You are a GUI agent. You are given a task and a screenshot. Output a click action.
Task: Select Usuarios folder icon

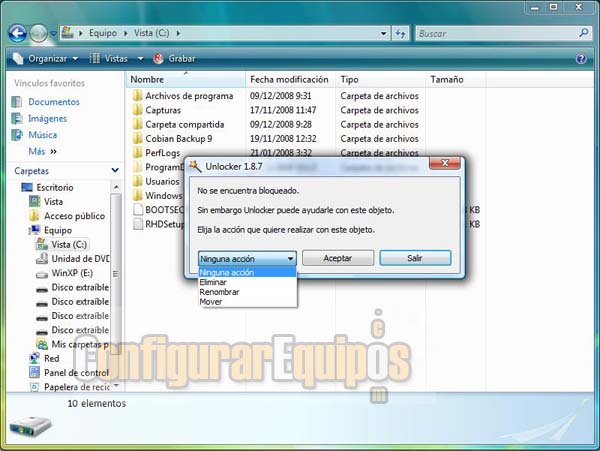tap(138, 181)
